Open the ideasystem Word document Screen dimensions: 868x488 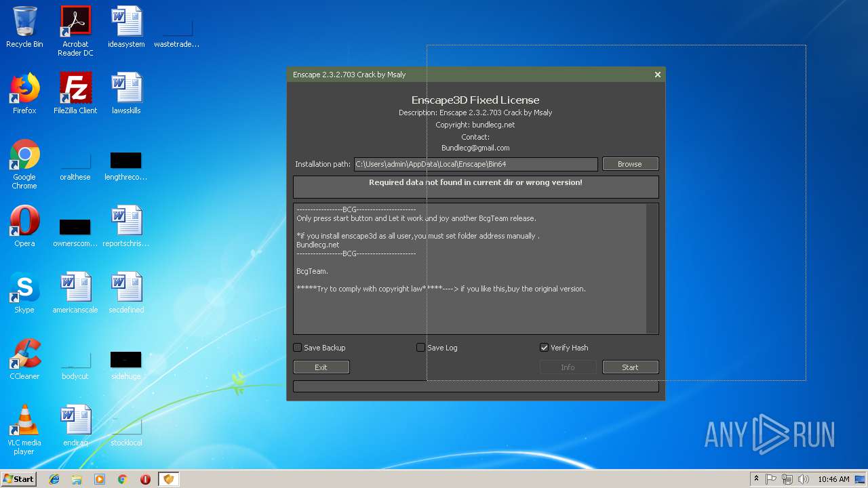coord(126,27)
